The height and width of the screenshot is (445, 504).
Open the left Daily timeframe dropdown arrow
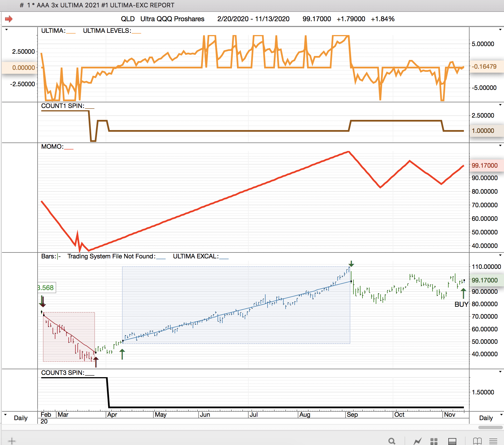coord(5,415)
